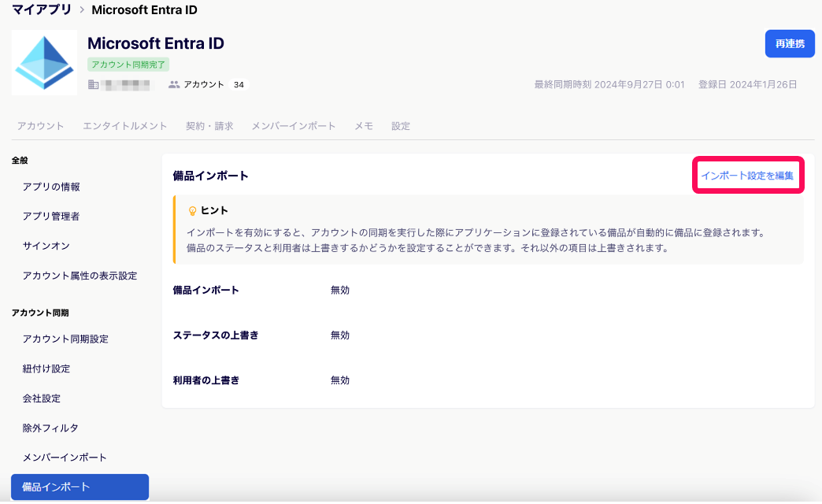Click 無効 value beside ステータスの上書き
This screenshot has width=822, height=504.
point(339,335)
